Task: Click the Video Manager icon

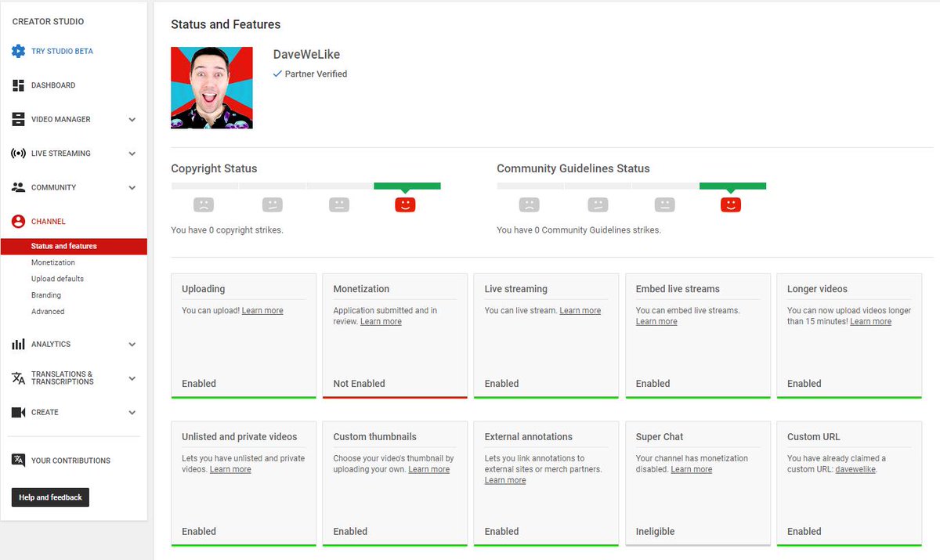Action: (x=18, y=119)
